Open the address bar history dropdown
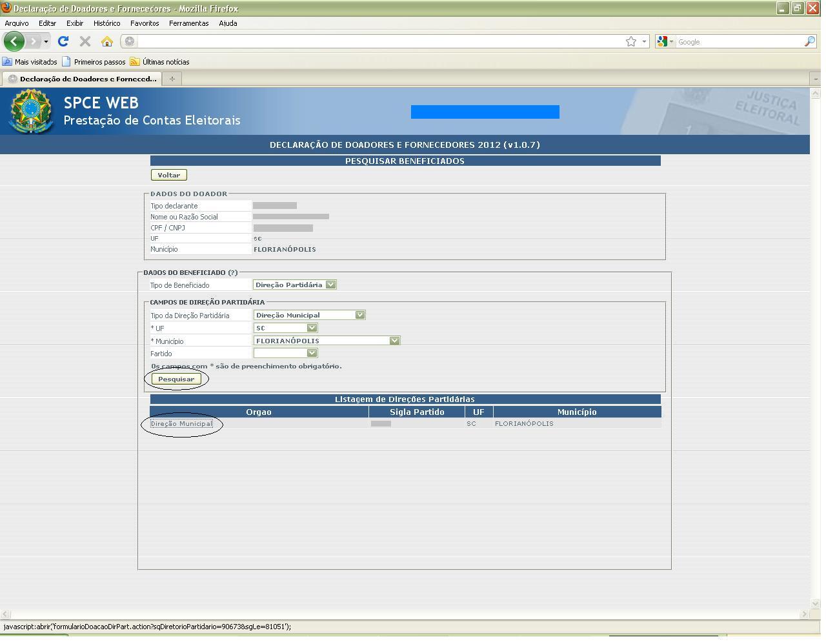The width and height of the screenshot is (826, 644). point(644,42)
